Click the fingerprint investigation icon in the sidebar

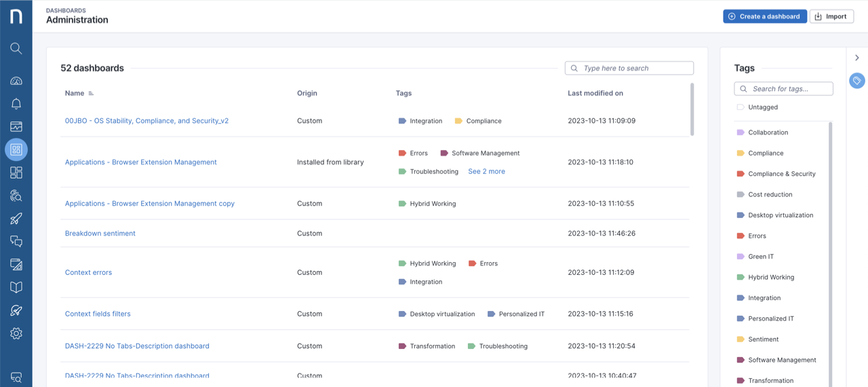pyautogui.click(x=16, y=196)
